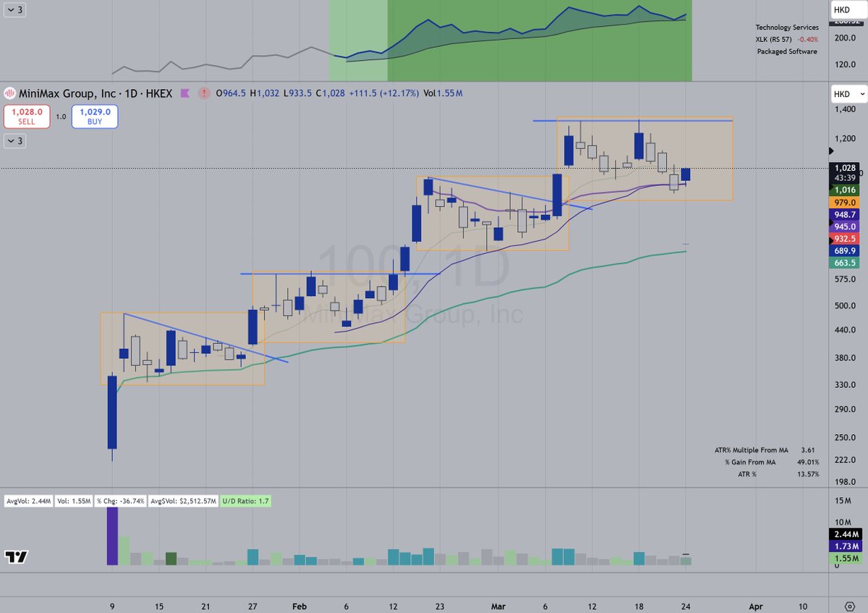Click the tall blue first-day candlestick

pos(112,412)
